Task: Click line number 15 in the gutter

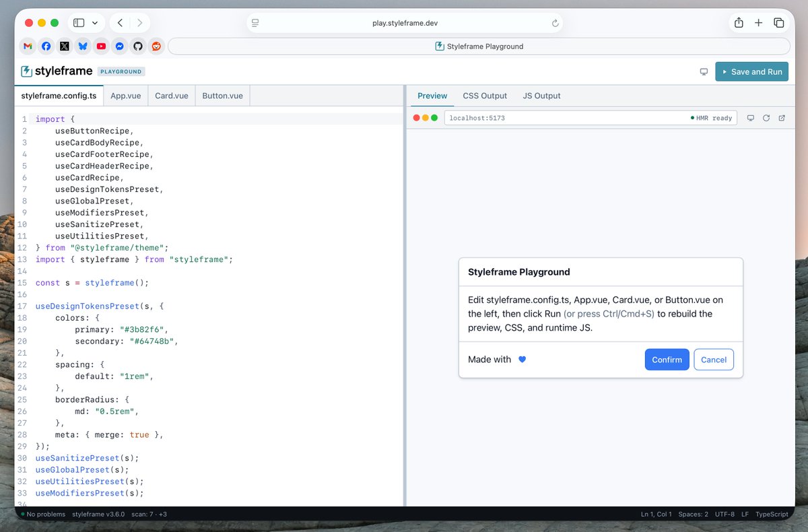Action: point(22,283)
